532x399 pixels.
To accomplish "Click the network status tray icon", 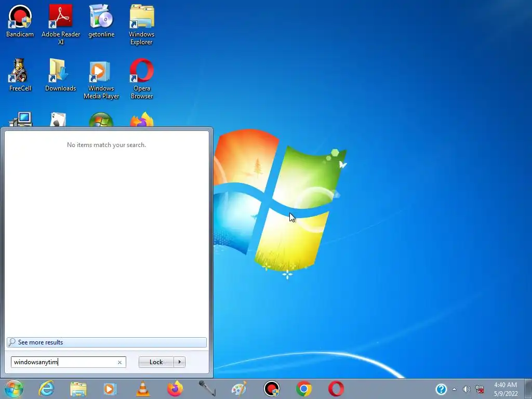I will click(480, 389).
